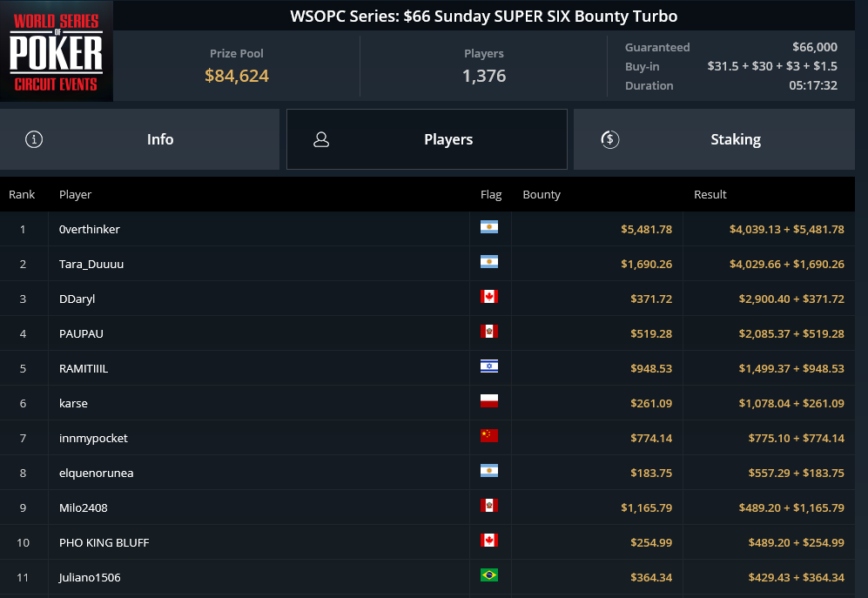Select player name Tara_Duuuu
Image resolution: width=868 pixels, height=598 pixels.
click(91, 264)
